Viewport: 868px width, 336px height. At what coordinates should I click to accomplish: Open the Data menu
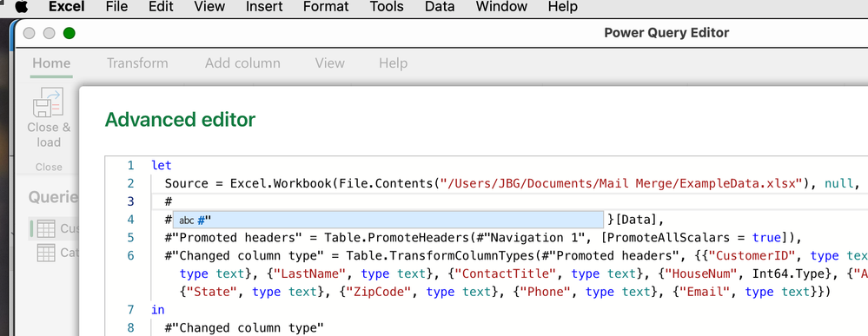[x=440, y=7]
